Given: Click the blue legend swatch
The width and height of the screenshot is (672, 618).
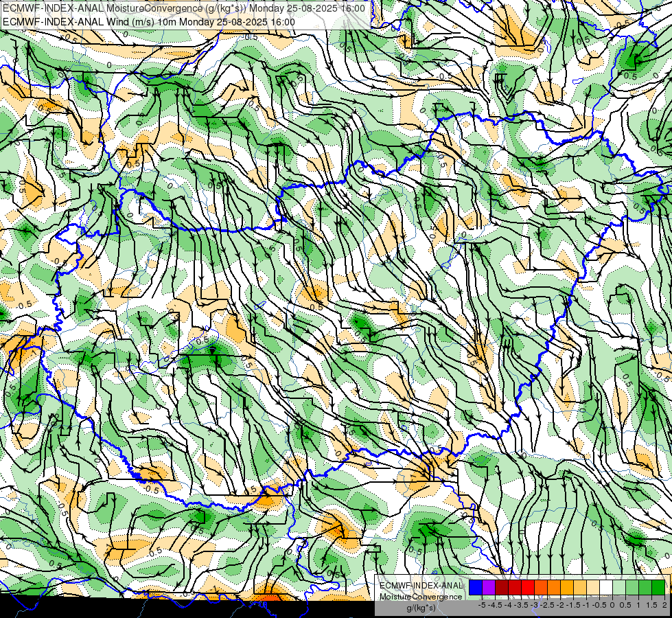Looking at the screenshot, I should [x=476, y=588].
